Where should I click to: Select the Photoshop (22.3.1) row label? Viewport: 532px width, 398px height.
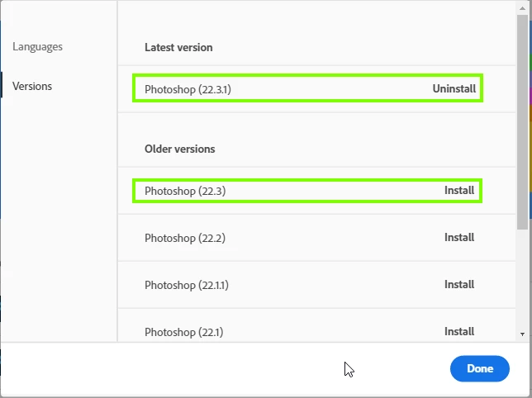[x=188, y=88]
